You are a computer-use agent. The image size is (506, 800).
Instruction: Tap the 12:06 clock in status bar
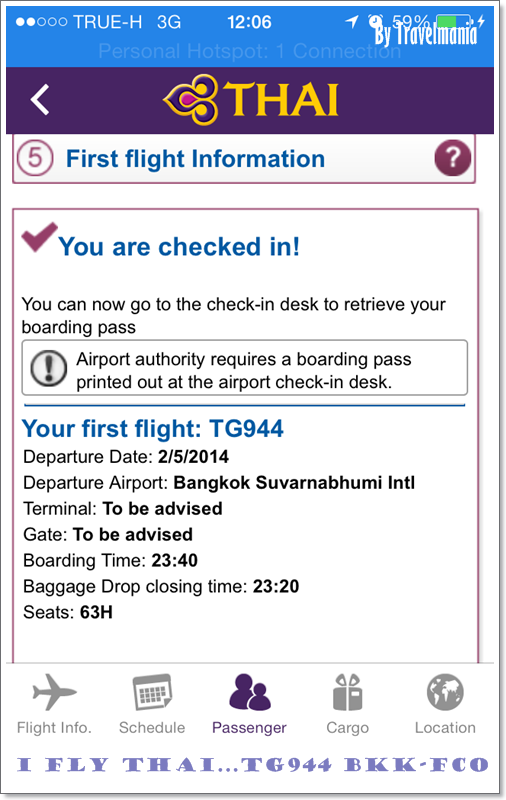point(249,22)
